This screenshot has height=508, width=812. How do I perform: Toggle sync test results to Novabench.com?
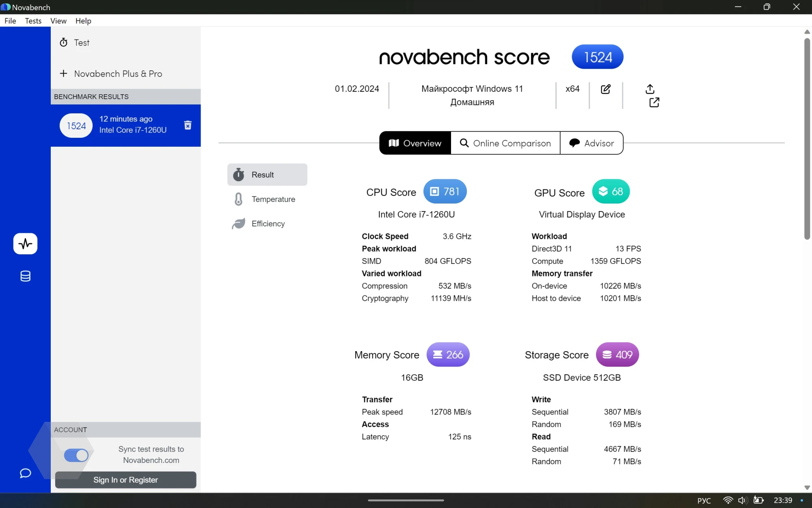pos(76,455)
